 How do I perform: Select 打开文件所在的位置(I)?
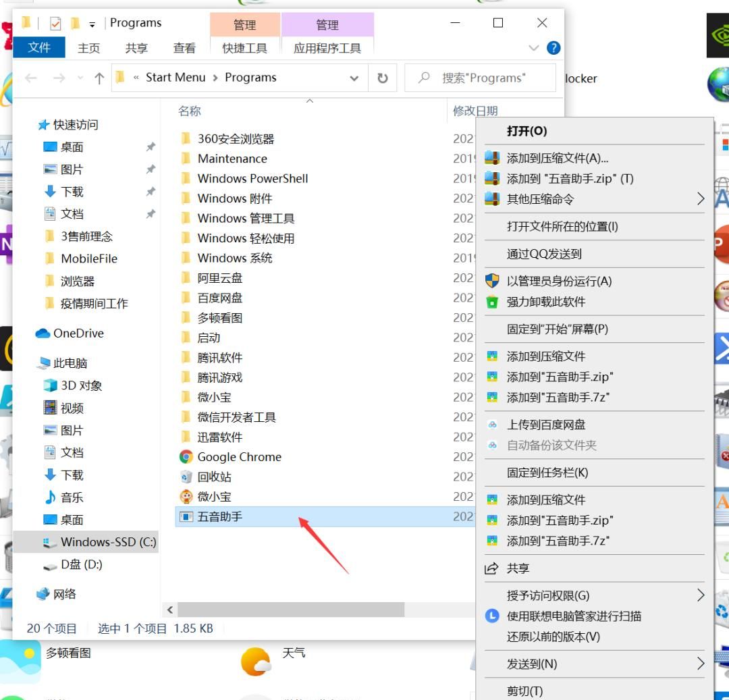click(594, 226)
